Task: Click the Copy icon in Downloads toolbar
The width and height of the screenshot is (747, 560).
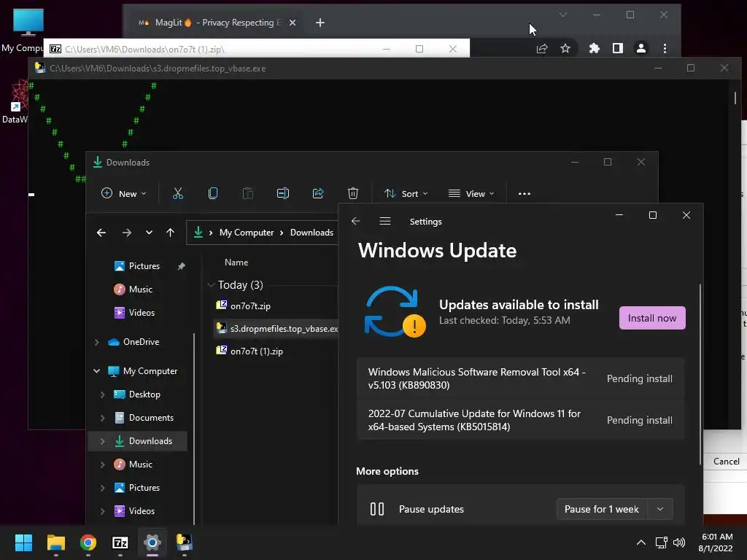Action: (x=213, y=193)
